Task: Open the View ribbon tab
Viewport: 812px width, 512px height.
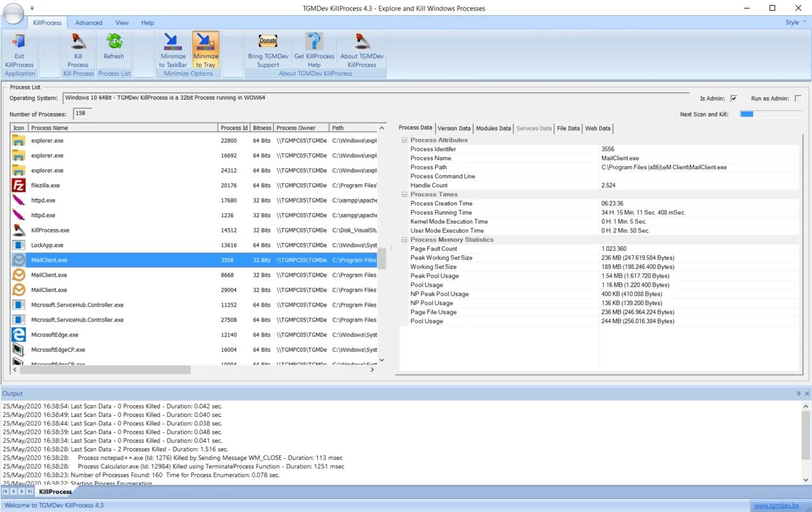Action: (122, 23)
